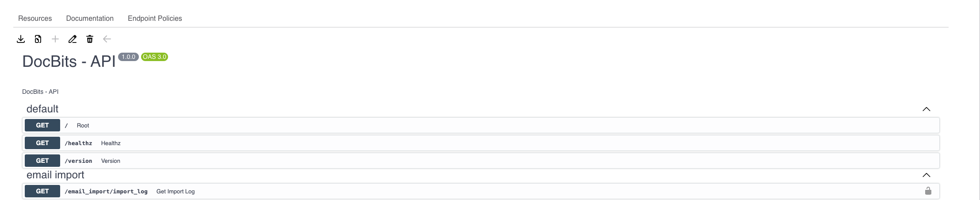980x200 pixels.
Task: Collapse the email import section
Action: 926,175
